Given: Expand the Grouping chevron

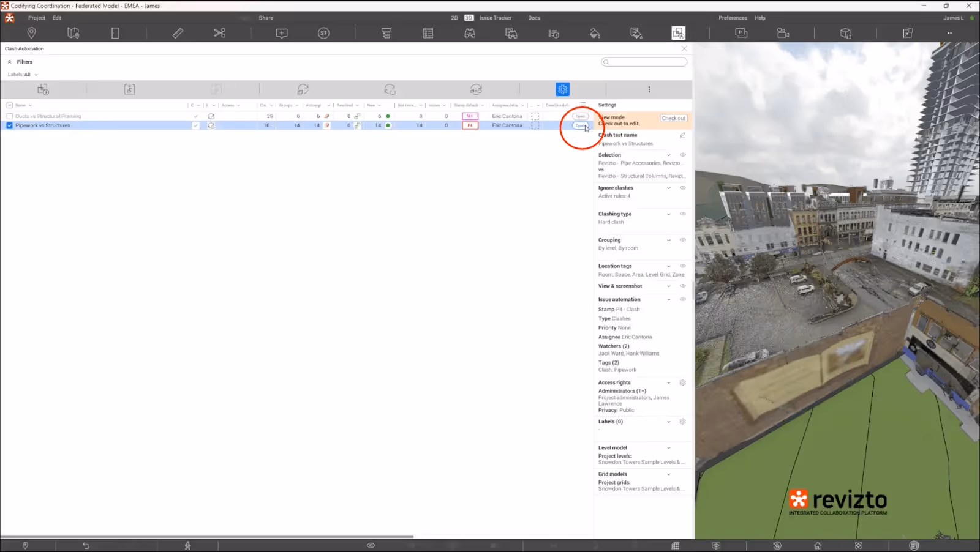Looking at the screenshot, I should pos(668,241).
